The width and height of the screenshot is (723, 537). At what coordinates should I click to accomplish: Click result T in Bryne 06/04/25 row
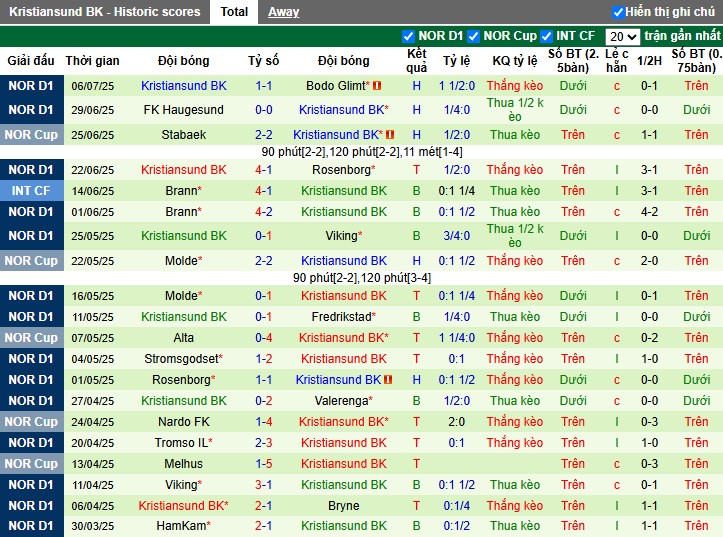[x=416, y=506]
